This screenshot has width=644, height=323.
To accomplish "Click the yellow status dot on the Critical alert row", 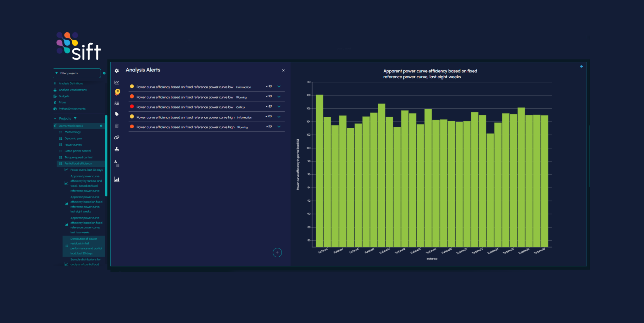I will click(x=132, y=107).
